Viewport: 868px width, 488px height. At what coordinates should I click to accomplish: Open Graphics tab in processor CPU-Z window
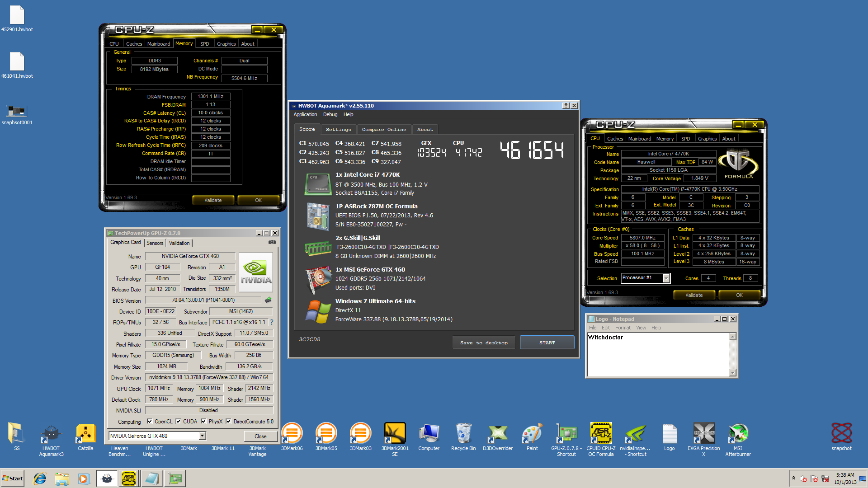[707, 139]
